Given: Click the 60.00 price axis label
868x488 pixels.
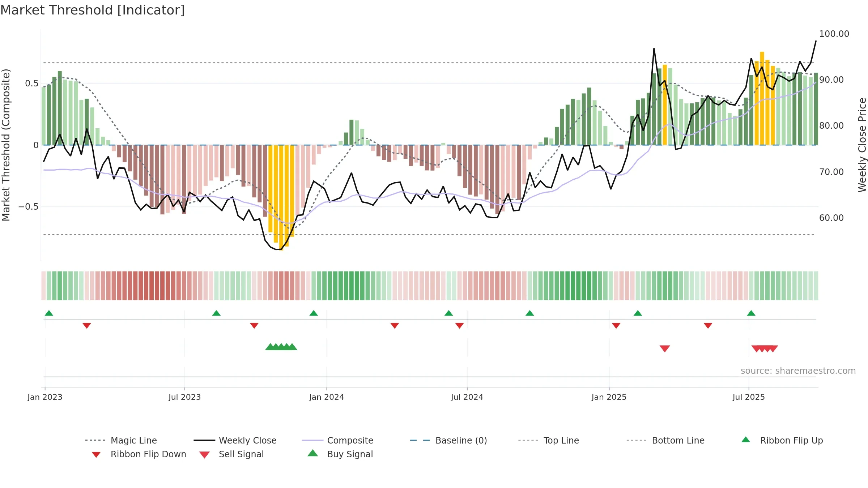Looking at the screenshot, I should pyautogui.click(x=831, y=218).
